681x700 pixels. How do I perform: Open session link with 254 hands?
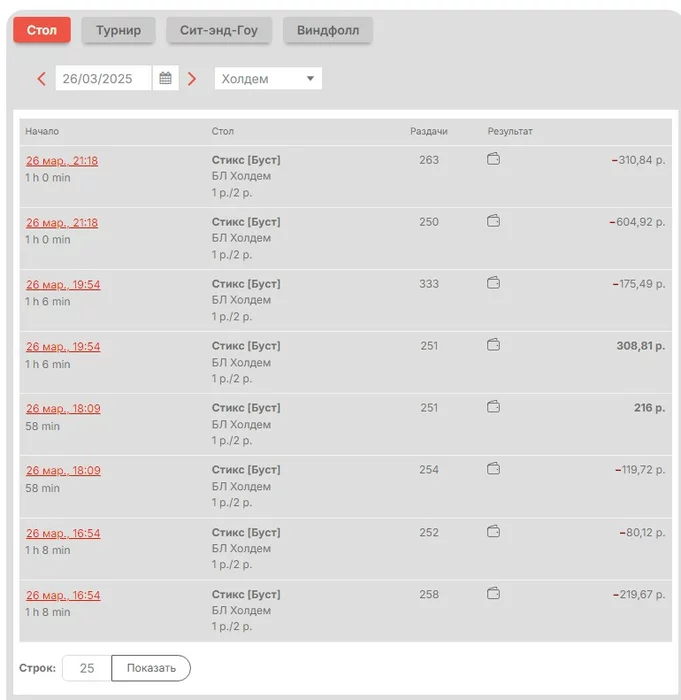pyautogui.click(x=63, y=471)
